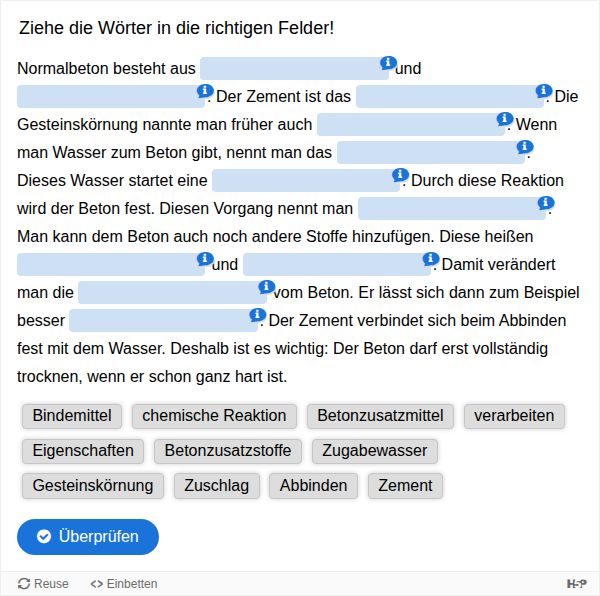Click hint icon after 'verändert man die'
The image size is (600, 596).
tap(266, 286)
